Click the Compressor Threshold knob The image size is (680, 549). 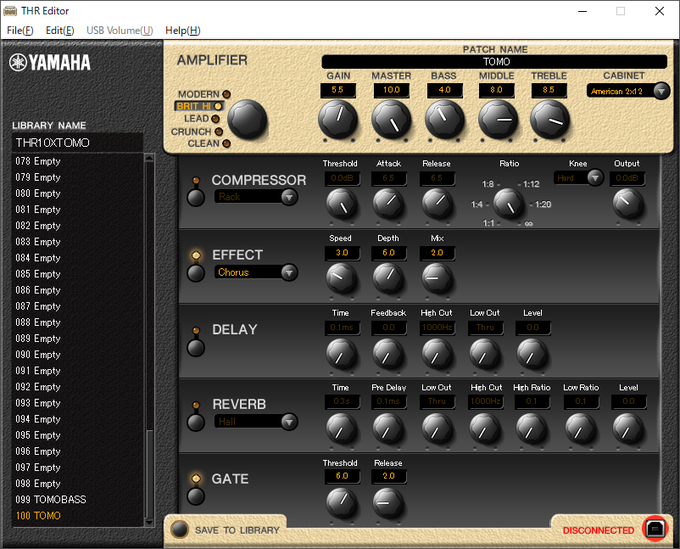point(341,204)
